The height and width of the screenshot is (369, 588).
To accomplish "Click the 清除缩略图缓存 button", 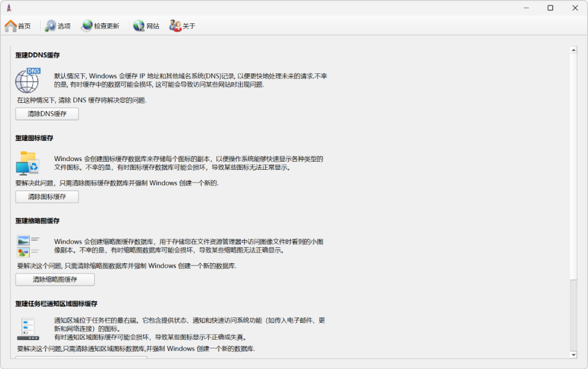I will pos(55,280).
